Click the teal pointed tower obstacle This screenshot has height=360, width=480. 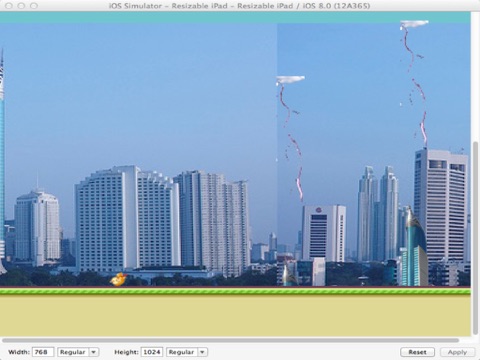pos(415,246)
